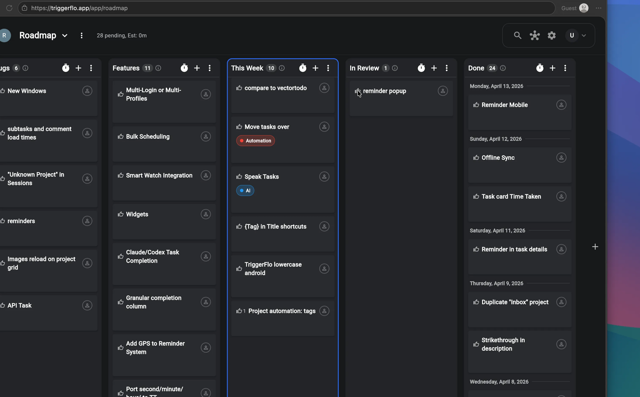The image size is (640, 397).
Task: Add a task to the Bugs column
Action: point(78,68)
